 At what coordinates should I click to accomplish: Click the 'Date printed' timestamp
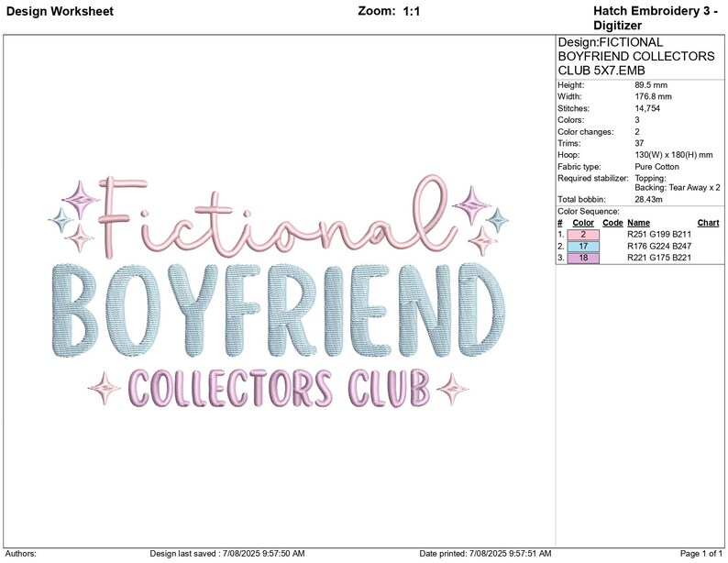pyautogui.click(x=485, y=553)
